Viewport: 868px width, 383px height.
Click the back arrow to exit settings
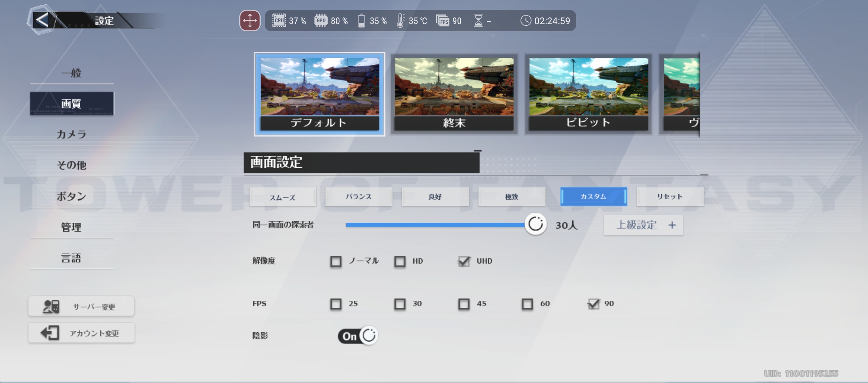41,20
